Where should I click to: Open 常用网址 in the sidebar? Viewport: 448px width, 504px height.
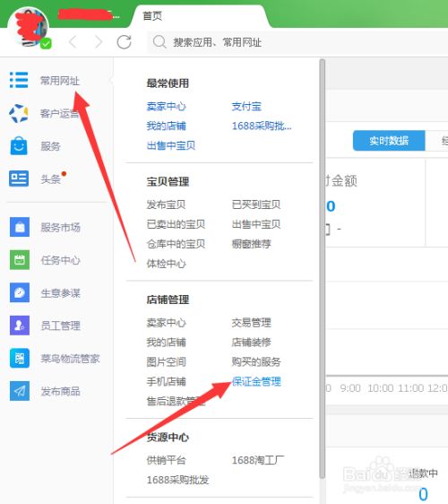coord(60,81)
